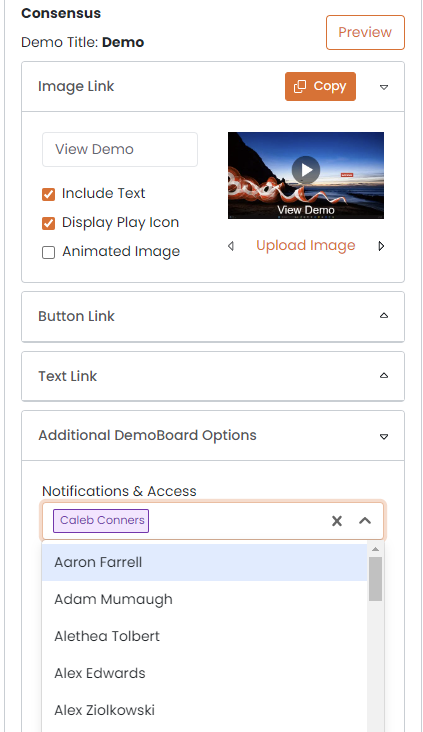
Task: Click the View Demo text field
Action: coord(120,149)
